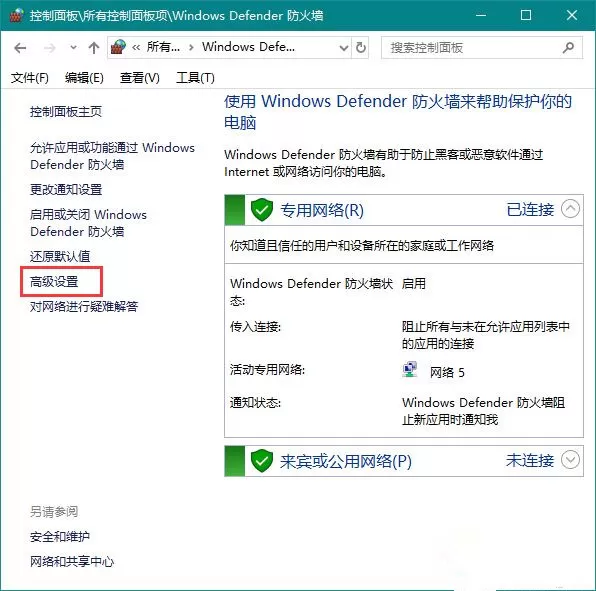The width and height of the screenshot is (596, 591).
Task: Go up one folder level arrow
Action: pyautogui.click(x=94, y=48)
